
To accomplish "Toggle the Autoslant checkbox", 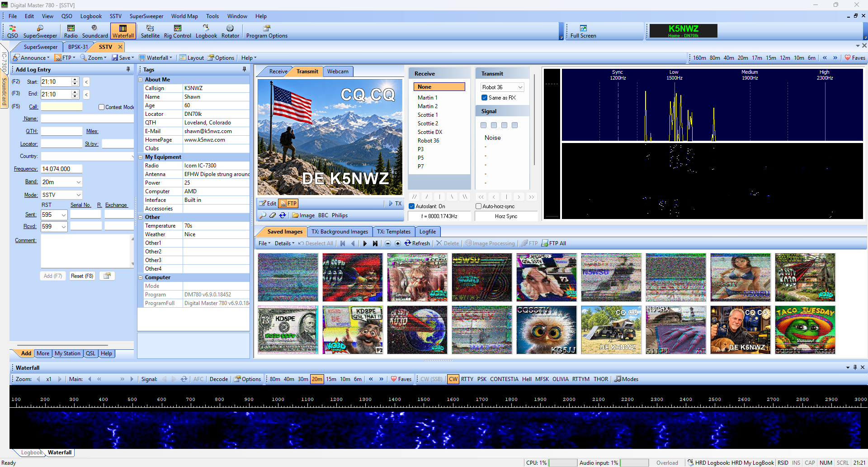I will [x=412, y=206].
